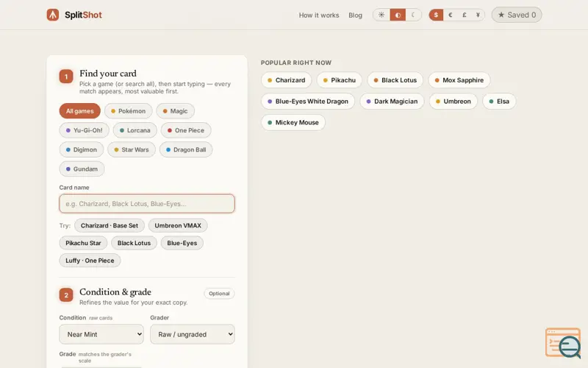588x368 pixels.
Task: Click the step 2 number badge
Action: (x=66, y=295)
